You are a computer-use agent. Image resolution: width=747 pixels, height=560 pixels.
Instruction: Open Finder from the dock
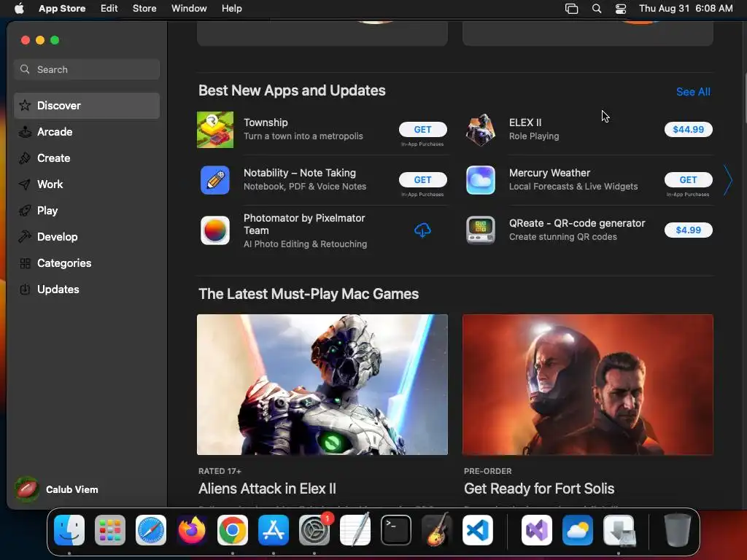[x=69, y=530]
